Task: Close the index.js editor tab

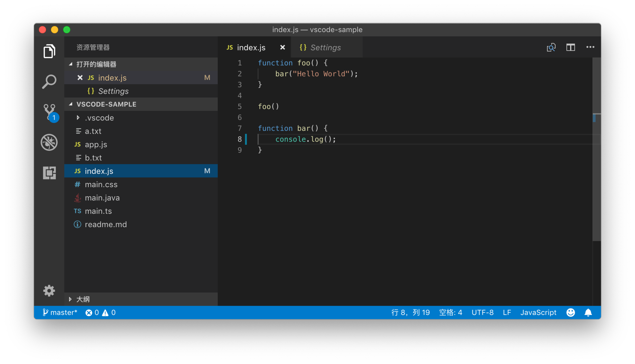Action: click(x=282, y=47)
